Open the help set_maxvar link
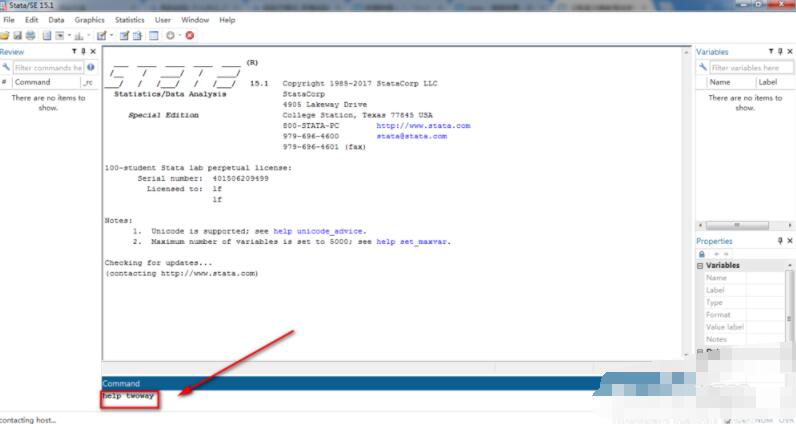The image size is (796, 424). 413,242
